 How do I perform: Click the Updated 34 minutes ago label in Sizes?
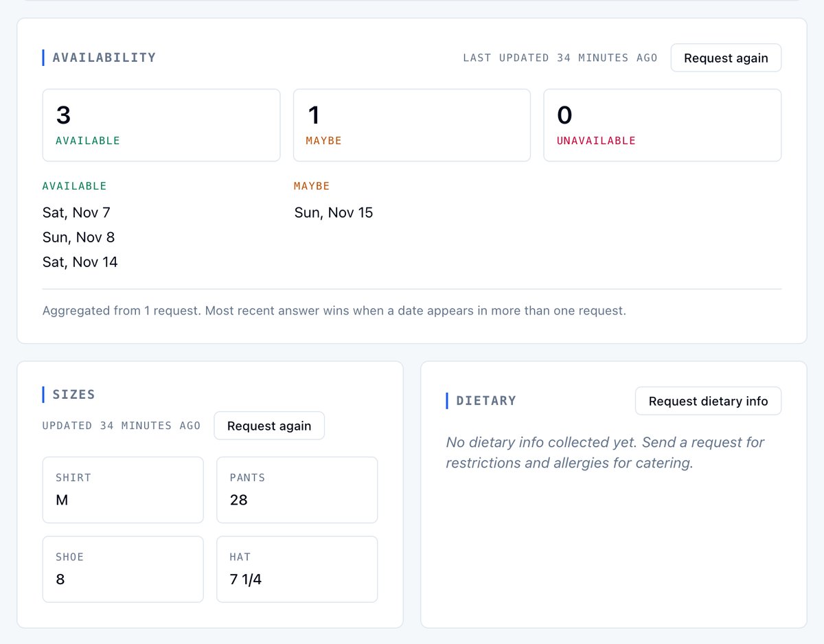[122, 426]
